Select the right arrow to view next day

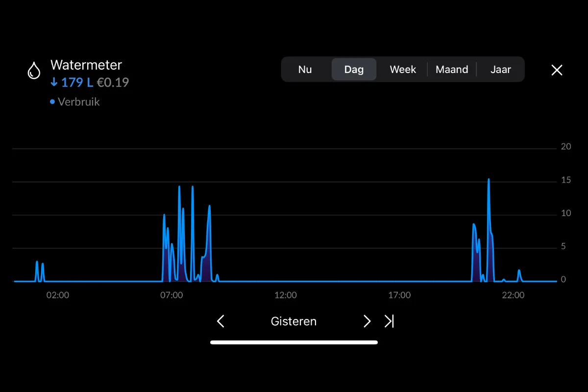click(x=367, y=321)
